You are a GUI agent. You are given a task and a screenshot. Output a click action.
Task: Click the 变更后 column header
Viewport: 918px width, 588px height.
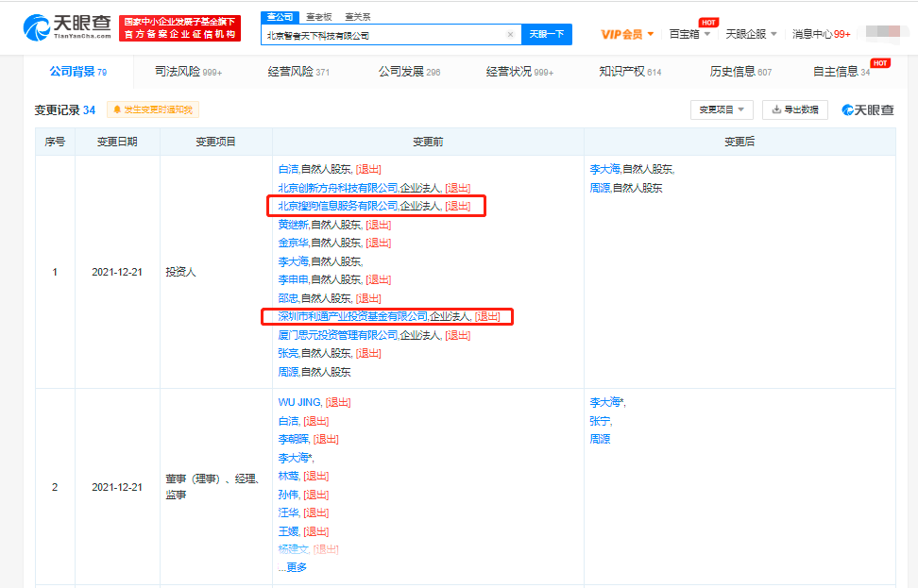click(x=739, y=142)
